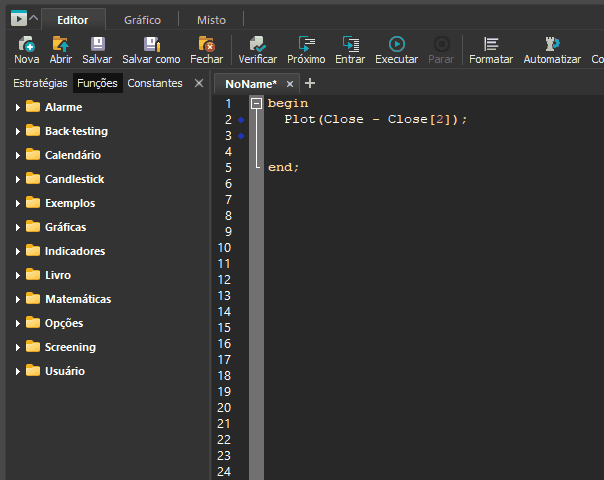This screenshot has width=604, height=480.
Task: Click Matemáticas folder icon
Action: click(33, 298)
